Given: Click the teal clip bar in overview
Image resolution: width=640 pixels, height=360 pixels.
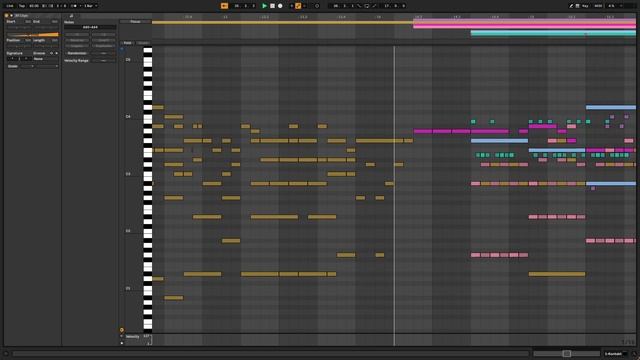Looking at the screenshot, I should click(553, 33).
